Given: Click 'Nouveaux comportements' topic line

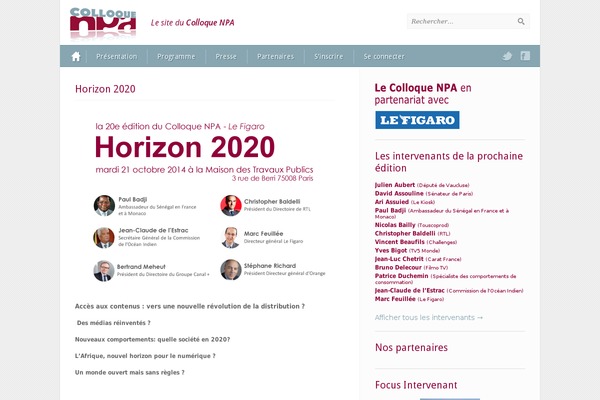Looking at the screenshot, I should click(152, 339).
